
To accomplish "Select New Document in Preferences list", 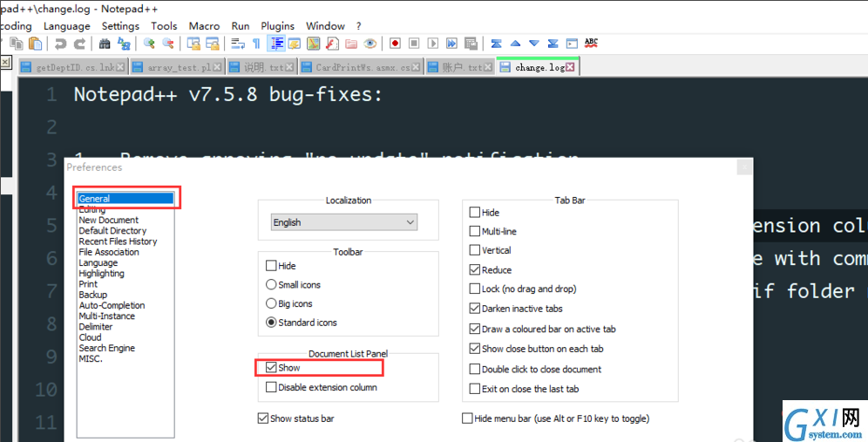I will click(x=108, y=220).
